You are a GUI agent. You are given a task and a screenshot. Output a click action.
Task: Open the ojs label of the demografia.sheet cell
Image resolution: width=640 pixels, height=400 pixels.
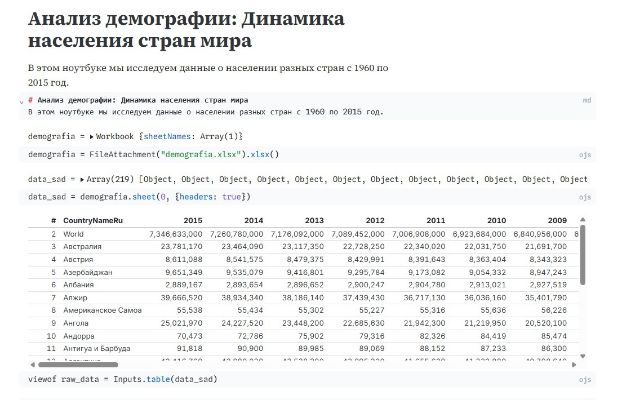point(585,197)
